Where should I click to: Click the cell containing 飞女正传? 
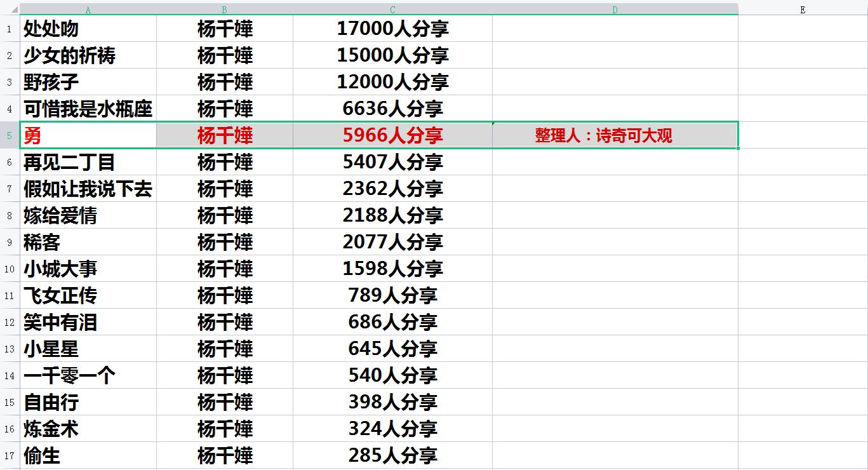click(88, 295)
